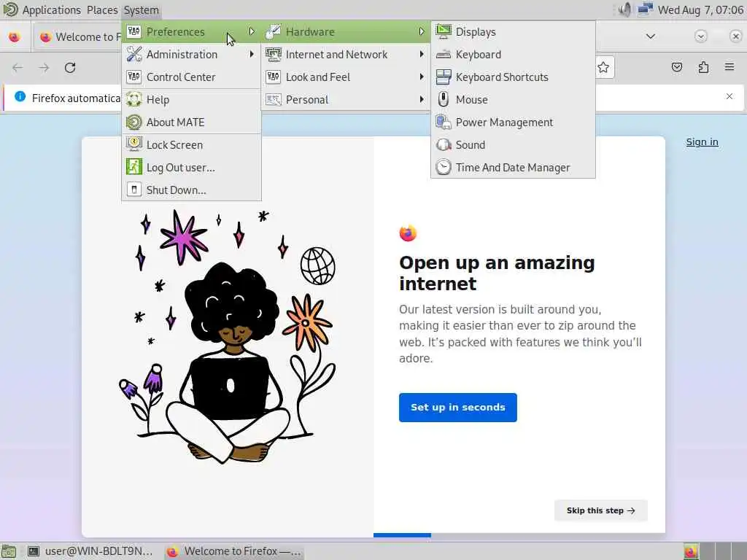Dismiss the Firefox notification bar
The height and width of the screenshot is (560, 747).
click(x=729, y=96)
